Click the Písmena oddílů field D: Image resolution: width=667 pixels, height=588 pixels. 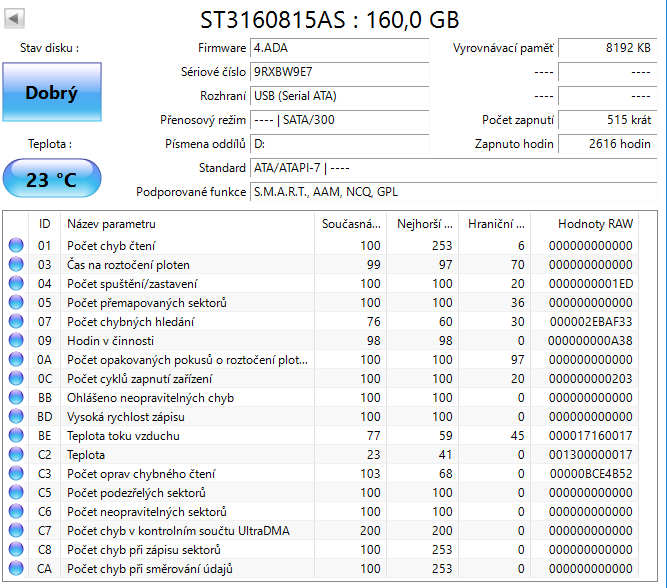[x=340, y=144]
